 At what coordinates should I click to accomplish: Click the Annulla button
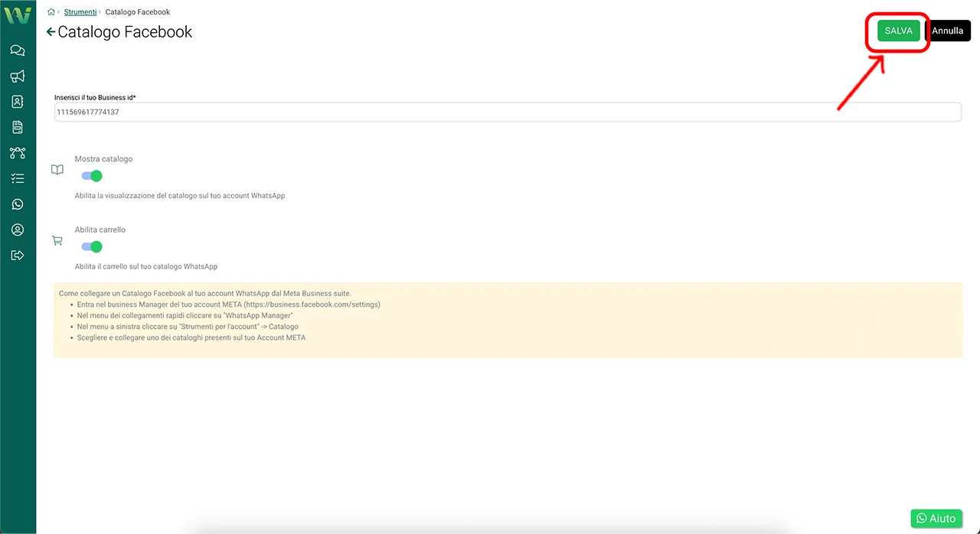click(948, 31)
